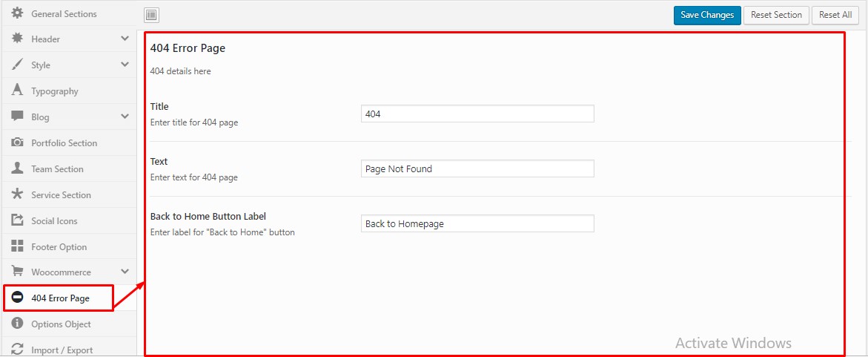The height and width of the screenshot is (357, 868).
Task: Click the Reset Section button
Action: (x=776, y=15)
